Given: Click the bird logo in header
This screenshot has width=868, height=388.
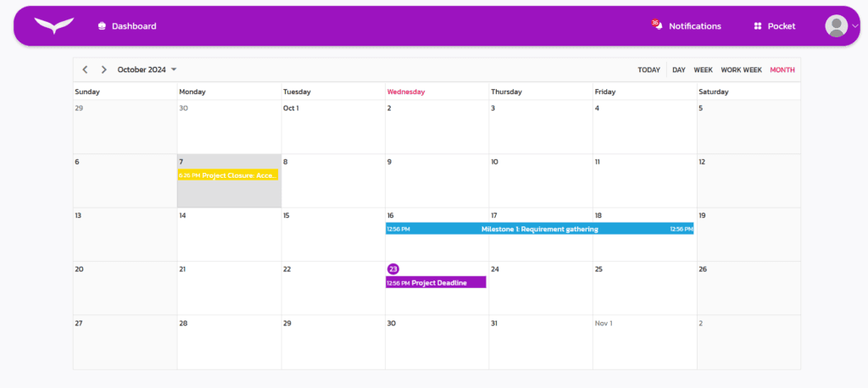Looking at the screenshot, I should [x=53, y=25].
